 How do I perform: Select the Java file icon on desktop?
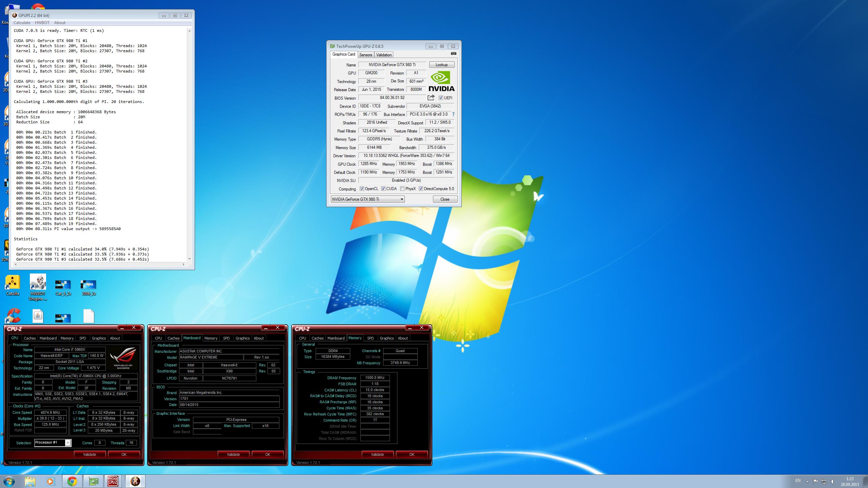coord(38,316)
